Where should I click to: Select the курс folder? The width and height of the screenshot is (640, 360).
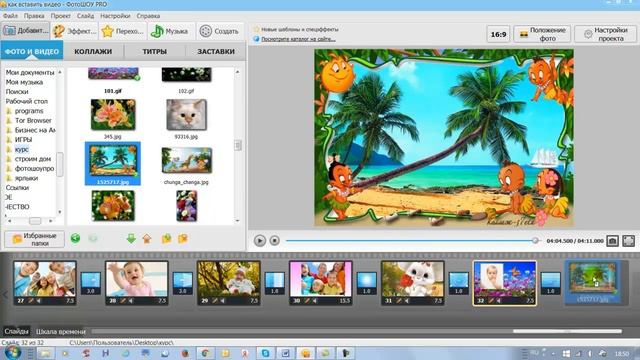(x=22, y=149)
